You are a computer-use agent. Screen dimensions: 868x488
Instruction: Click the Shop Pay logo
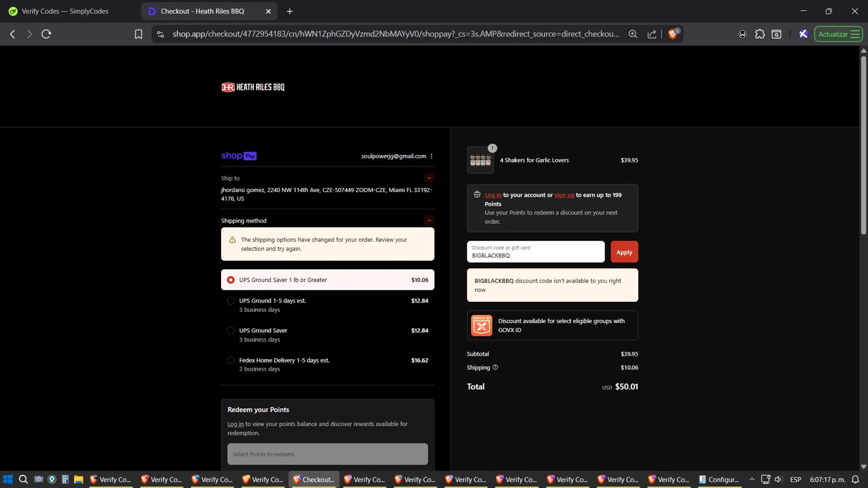click(x=239, y=156)
